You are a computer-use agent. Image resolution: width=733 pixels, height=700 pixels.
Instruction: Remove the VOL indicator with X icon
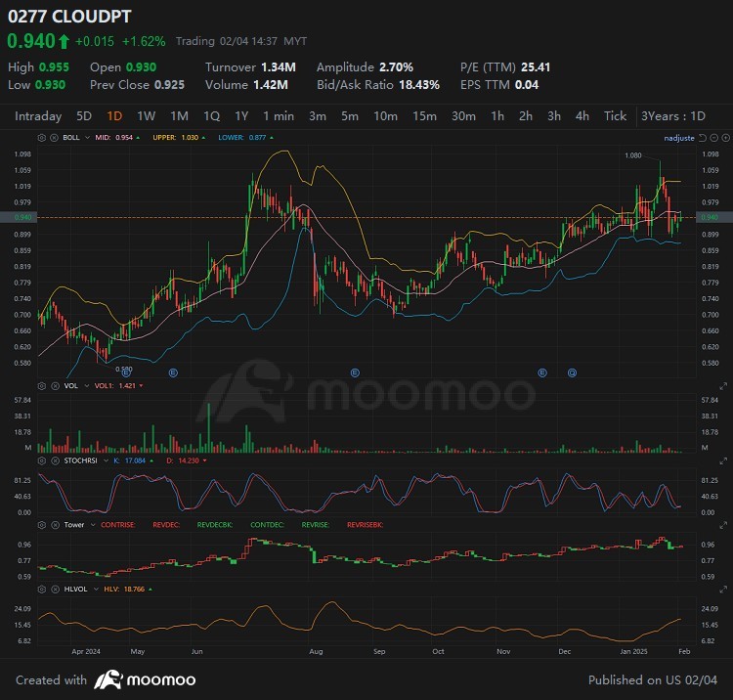point(54,386)
